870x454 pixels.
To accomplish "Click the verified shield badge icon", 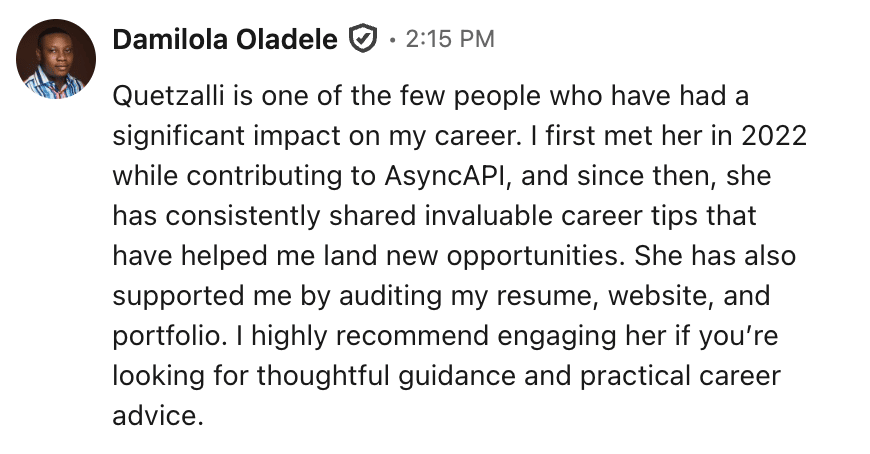I will coord(362,40).
